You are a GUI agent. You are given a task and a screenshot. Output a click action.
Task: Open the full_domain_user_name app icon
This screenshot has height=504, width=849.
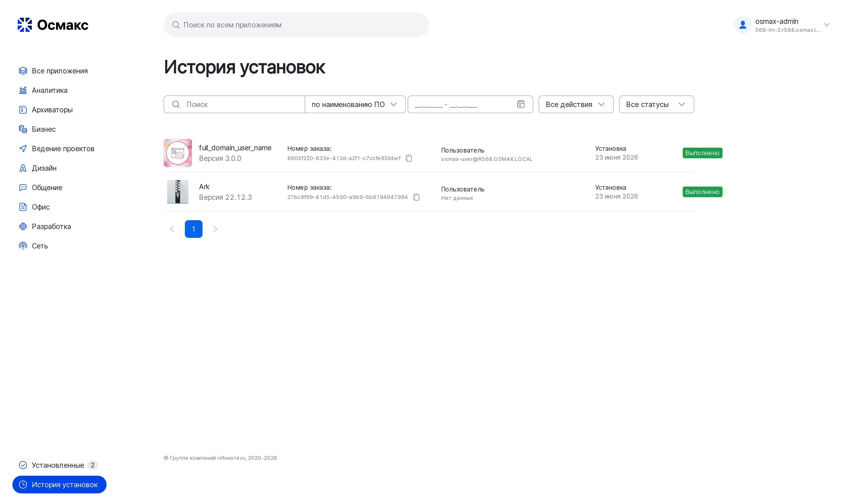(178, 153)
